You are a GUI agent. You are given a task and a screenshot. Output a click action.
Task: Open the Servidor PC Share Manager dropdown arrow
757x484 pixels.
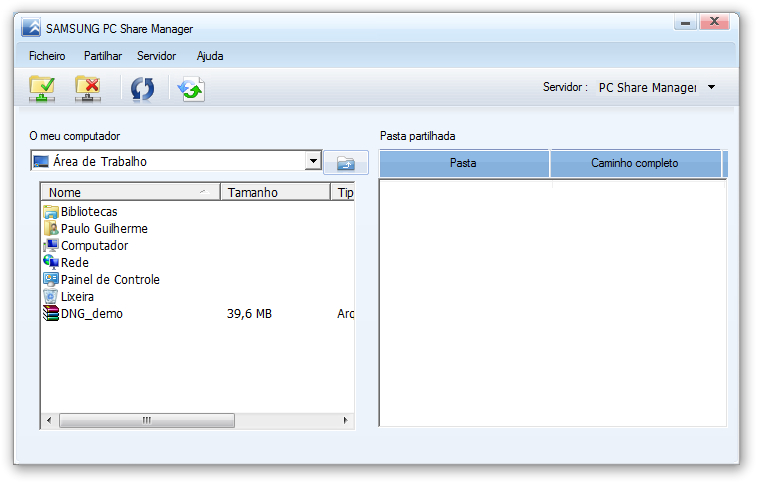click(711, 87)
